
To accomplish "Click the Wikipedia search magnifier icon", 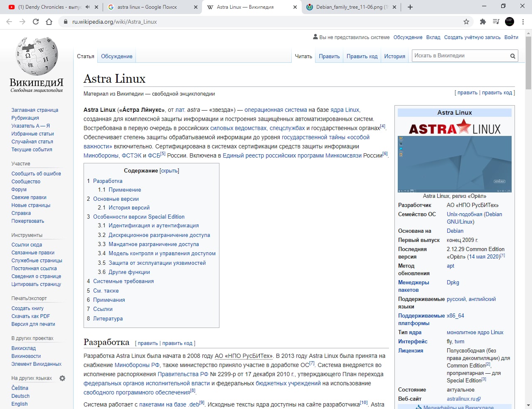I will click(x=512, y=56).
